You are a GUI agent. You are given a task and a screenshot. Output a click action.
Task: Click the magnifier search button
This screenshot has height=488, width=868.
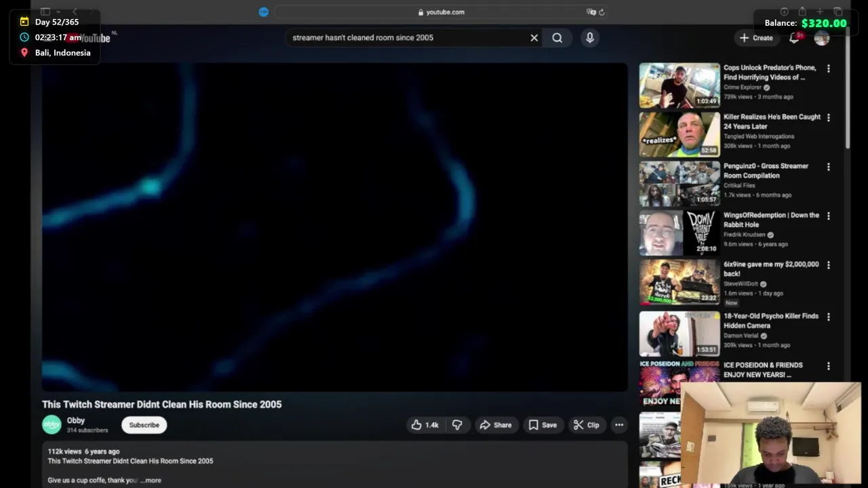pyautogui.click(x=557, y=38)
